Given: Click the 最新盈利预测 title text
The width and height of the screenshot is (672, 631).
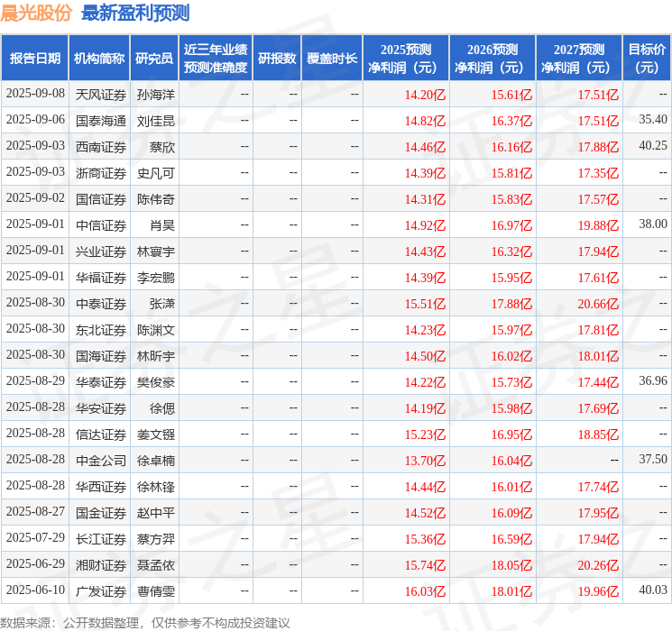Looking at the screenshot, I should pyautogui.click(x=135, y=13).
